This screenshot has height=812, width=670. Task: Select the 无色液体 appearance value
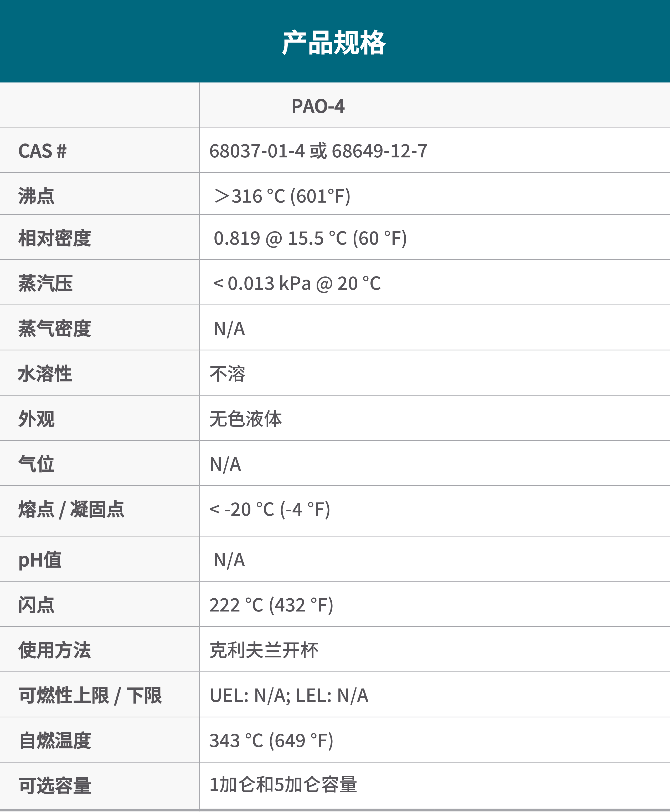coord(246,419)
